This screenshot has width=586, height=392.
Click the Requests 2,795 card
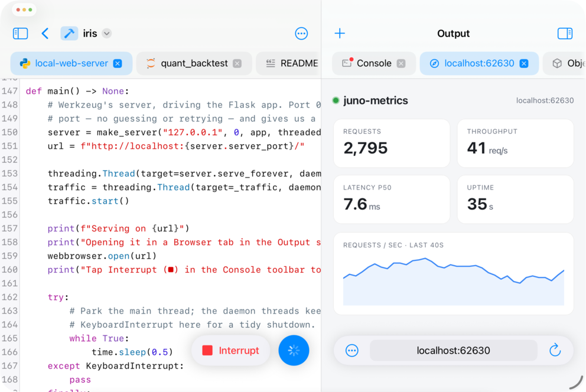tap(392, 143)
